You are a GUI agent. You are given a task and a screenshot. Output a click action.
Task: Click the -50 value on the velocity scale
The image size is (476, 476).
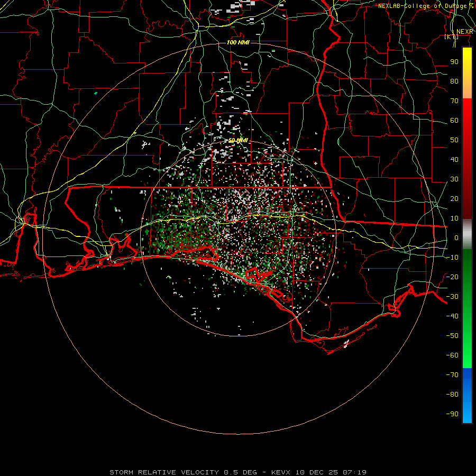(x=452, y=336)
